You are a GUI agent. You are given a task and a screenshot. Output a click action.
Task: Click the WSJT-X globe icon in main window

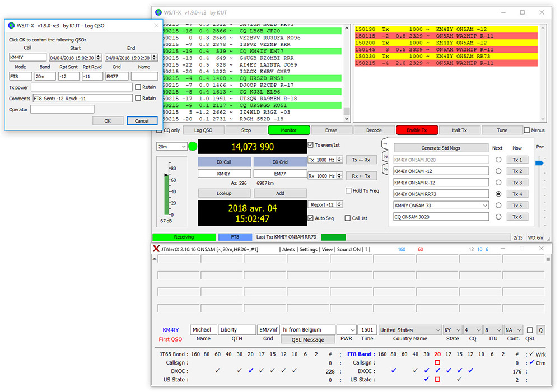(x=158, y=12)
